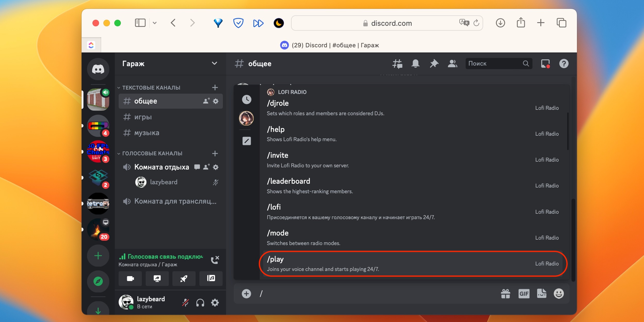This screenshot has height=322, width=644.
Task: Open soundboard icon in voice panel
Action: (x=211, y=278)
